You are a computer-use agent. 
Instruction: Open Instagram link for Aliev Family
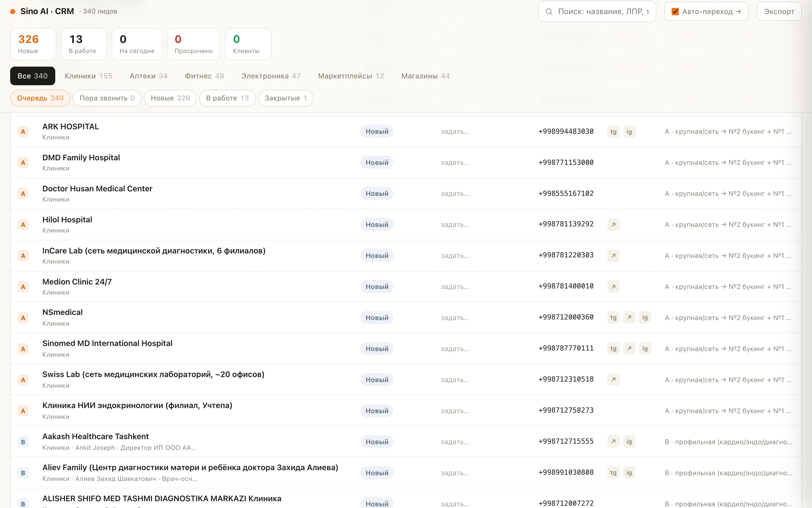(629, 472)
